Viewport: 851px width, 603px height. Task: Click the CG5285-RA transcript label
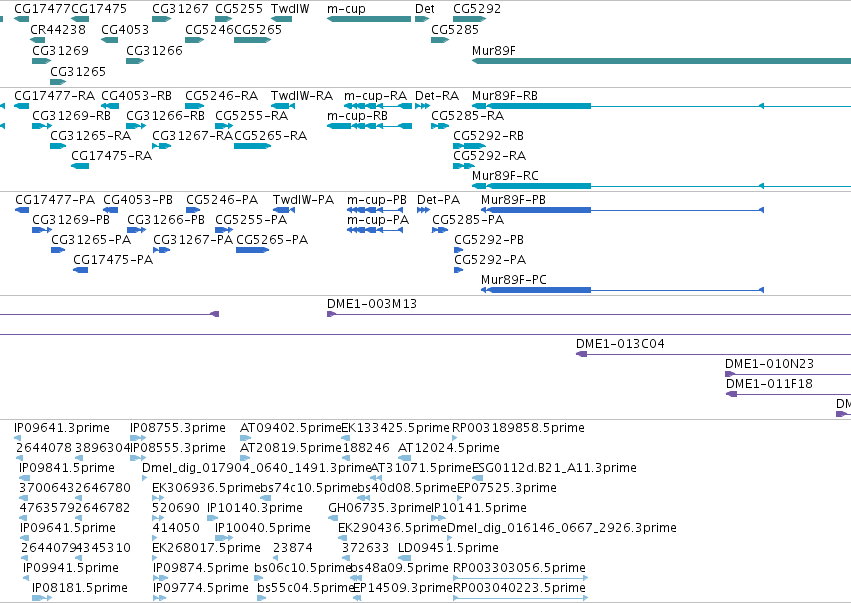point(467,116)
